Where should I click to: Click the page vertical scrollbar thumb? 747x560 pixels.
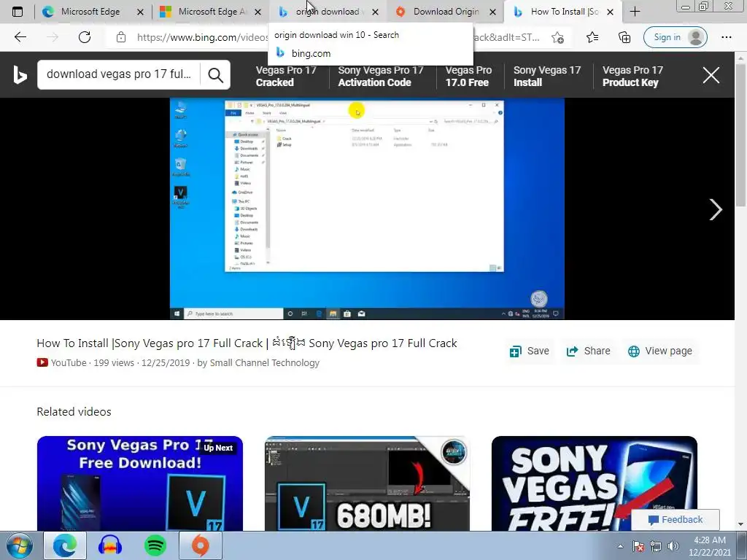coord(740,133)
